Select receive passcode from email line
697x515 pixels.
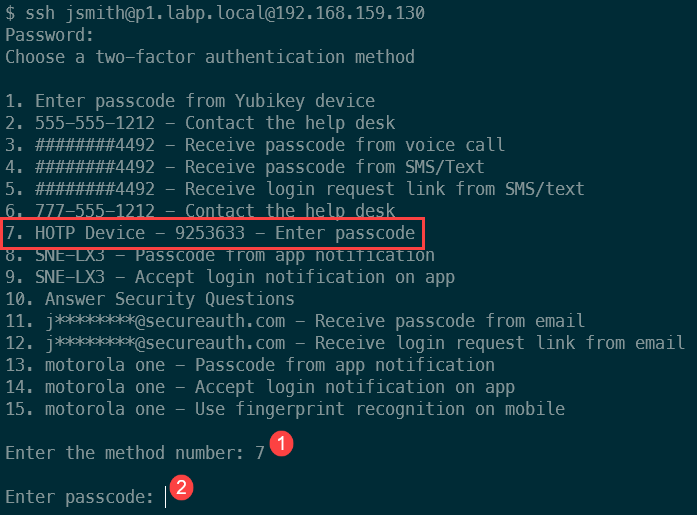[295, 321]
